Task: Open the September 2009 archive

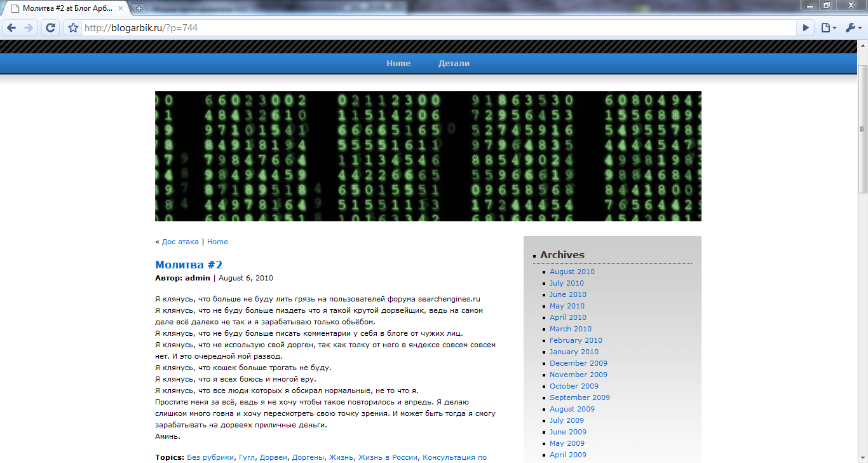Action: [x=580, y=397]
